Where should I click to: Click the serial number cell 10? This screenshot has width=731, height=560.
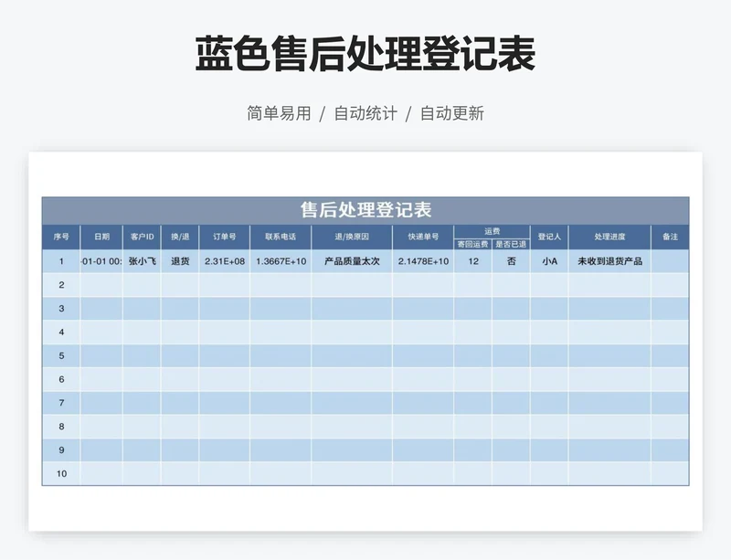tap(61, 474)
